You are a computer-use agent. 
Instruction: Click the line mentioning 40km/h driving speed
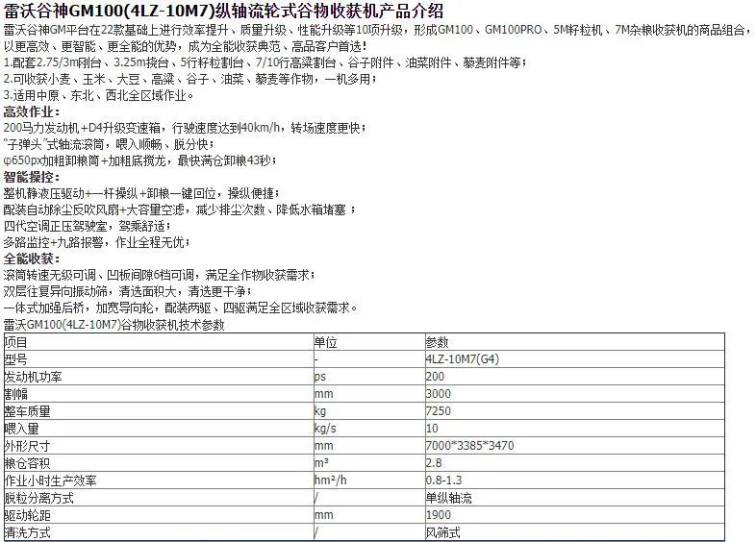tap(185, 128)
